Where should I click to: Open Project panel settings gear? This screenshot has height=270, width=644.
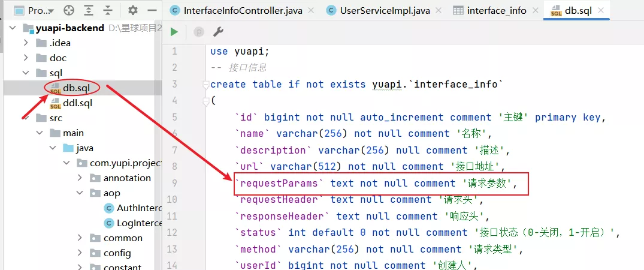pyautogui.click(x=132, y=10)
